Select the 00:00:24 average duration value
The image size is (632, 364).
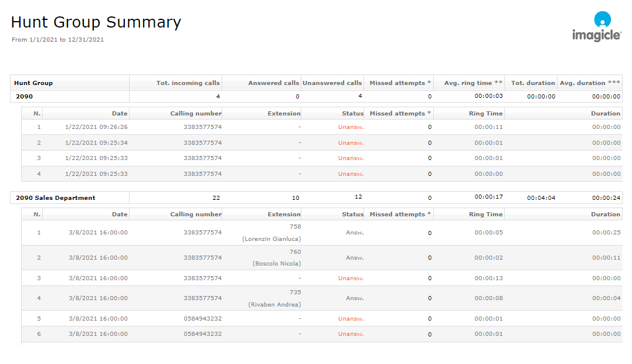606,198
